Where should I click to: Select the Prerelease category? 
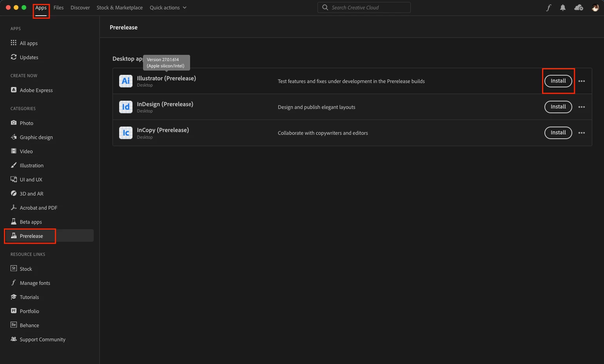pos(49,236)
